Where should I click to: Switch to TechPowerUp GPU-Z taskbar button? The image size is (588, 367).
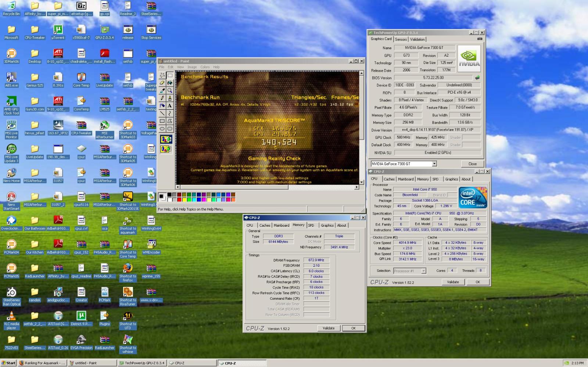tap(142, 363)
